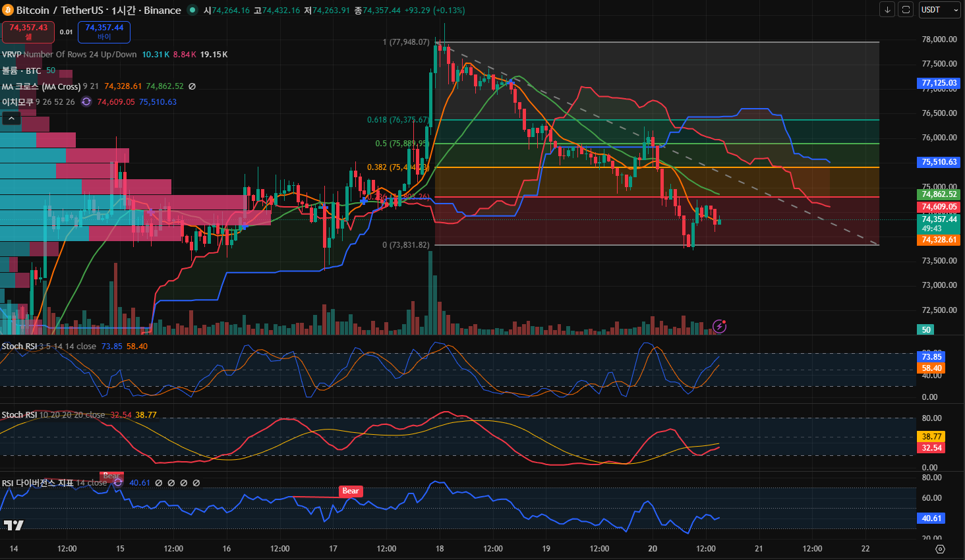Click the fullscreen frame icon at top right
The height and width of the screenshot is (560, 965).
click(x=906, y=10)
